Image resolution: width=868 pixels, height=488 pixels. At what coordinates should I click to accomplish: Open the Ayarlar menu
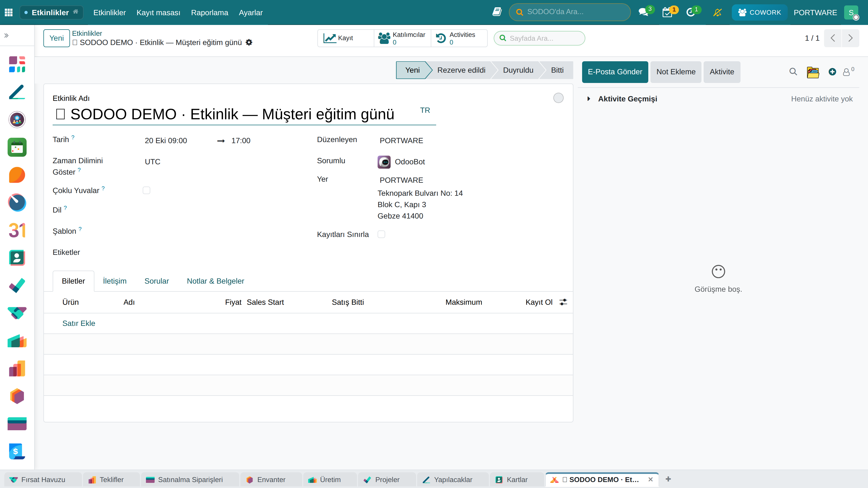[251, 12]
